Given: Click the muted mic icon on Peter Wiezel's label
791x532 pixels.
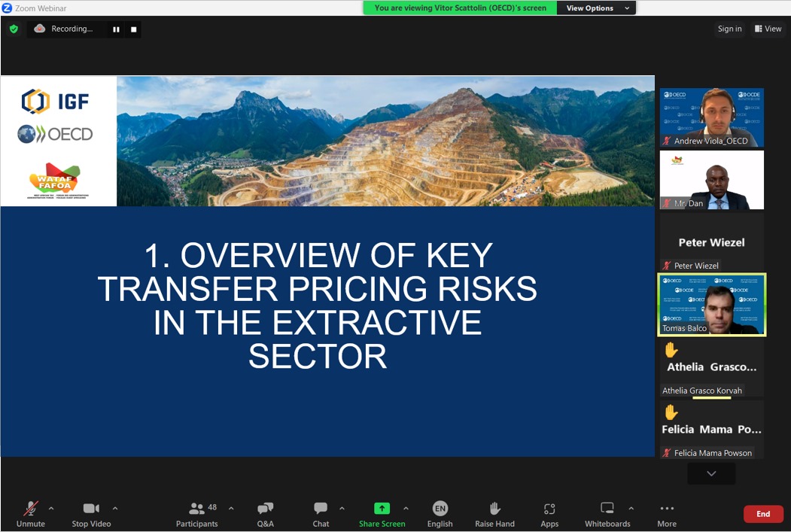Looking at the screenshot, I should point(667,265).
